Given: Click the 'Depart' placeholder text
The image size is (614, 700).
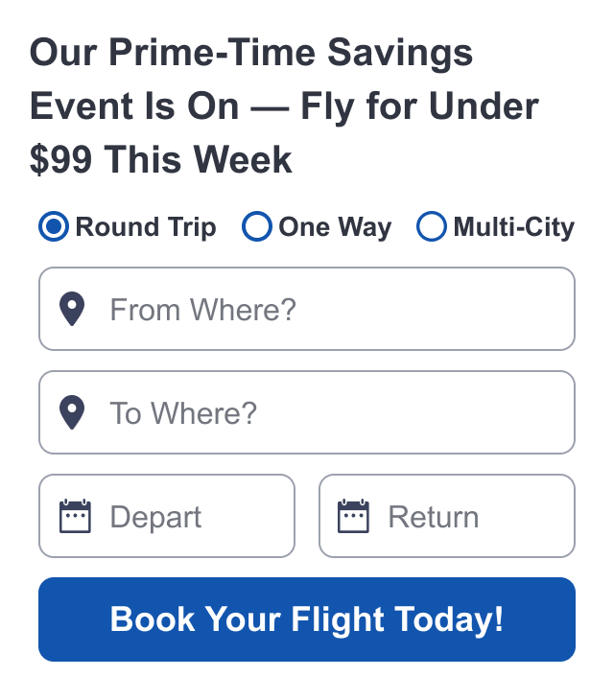Looking at the screenshot, I should (155, 518).
